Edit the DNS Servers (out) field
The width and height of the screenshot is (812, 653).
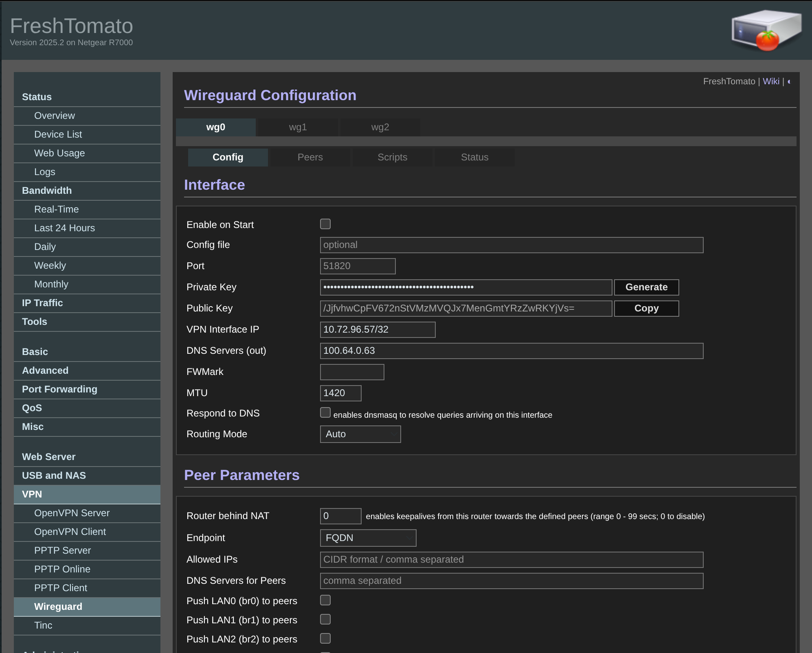click(x=511, y=351)
